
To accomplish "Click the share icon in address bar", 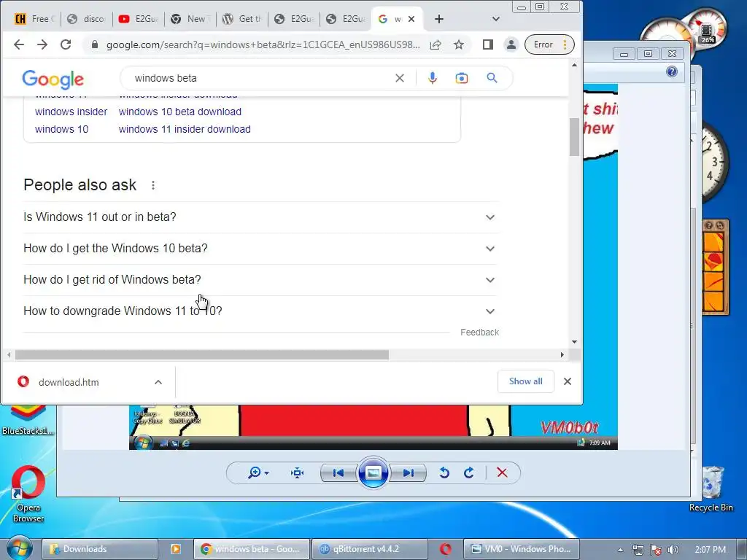I will click(x=436, y=44).
